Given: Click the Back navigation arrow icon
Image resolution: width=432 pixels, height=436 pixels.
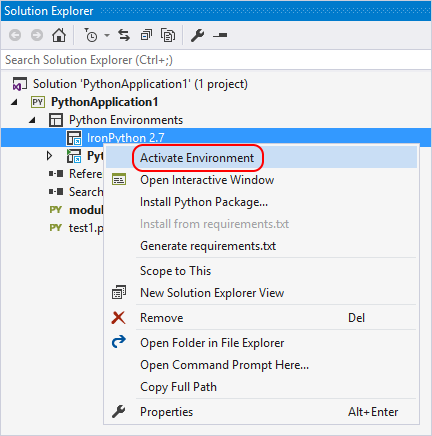Looking at the screenshot, I should [x=15, y=35].
